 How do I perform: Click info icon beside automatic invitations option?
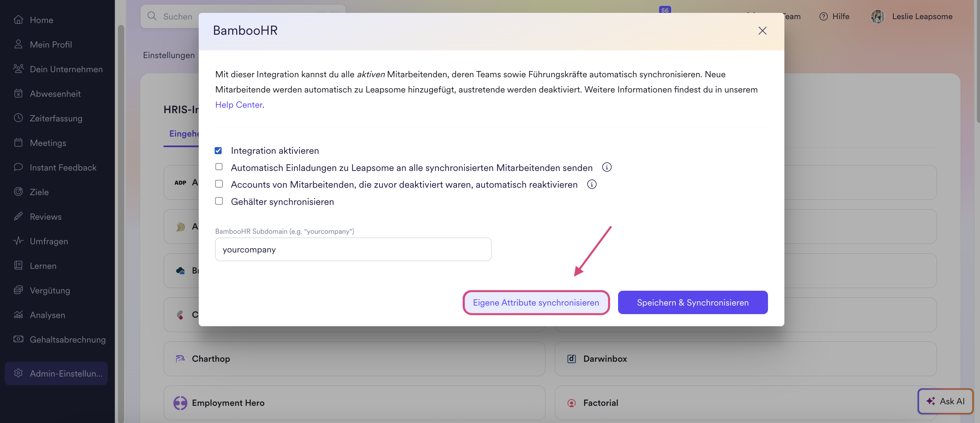coord(606,167)
